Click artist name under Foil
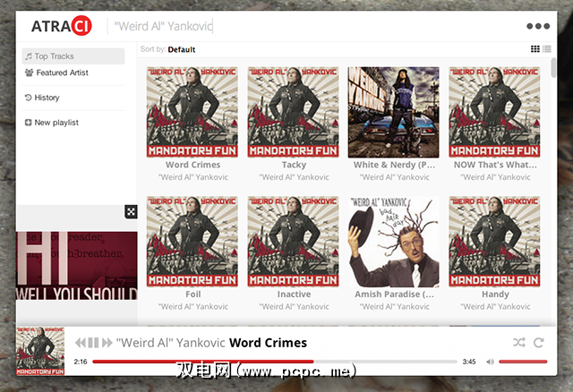Screen dimensions: 573x392 [x=193, y=306]
